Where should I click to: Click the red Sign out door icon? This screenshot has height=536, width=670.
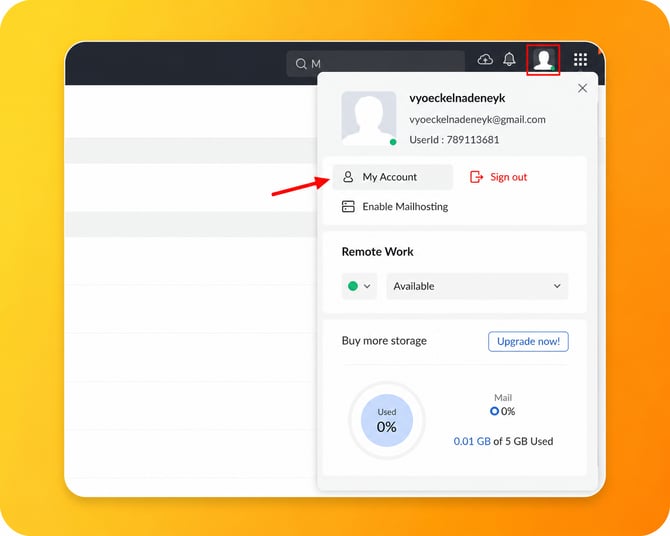[476, 177]
